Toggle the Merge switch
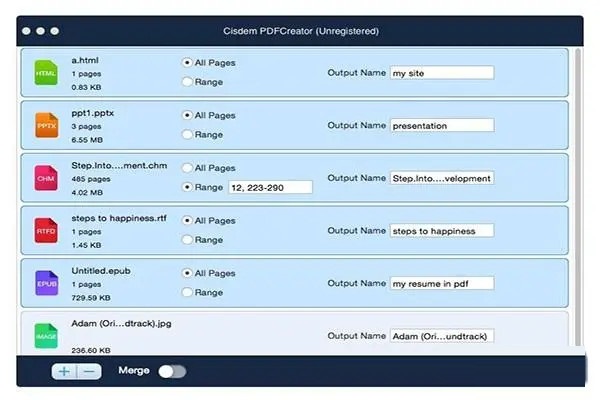This screenshot has width=600, height=400. click(x=172, y=371)
